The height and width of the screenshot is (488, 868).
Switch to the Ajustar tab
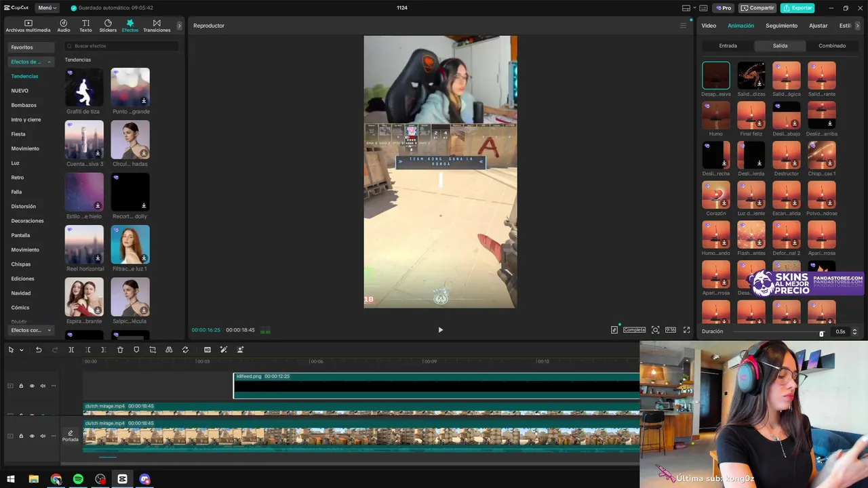pyautogui.click(x=818, y=26)
